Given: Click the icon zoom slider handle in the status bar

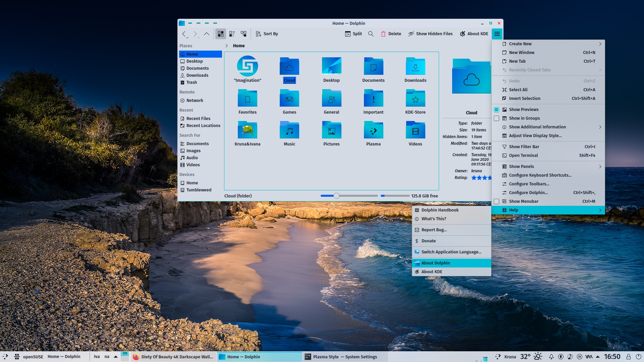Looking at the screenshot, I should coord(336,196).
